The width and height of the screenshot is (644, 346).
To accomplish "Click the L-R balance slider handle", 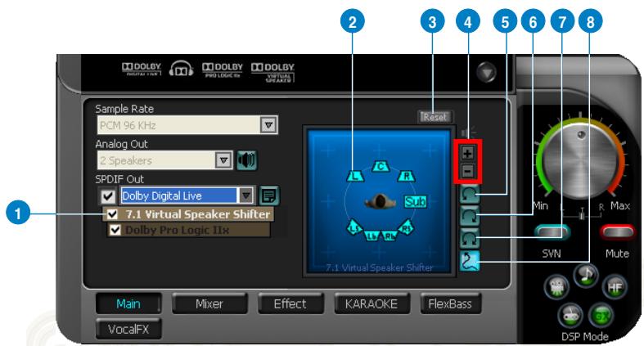I will (582, 214).
